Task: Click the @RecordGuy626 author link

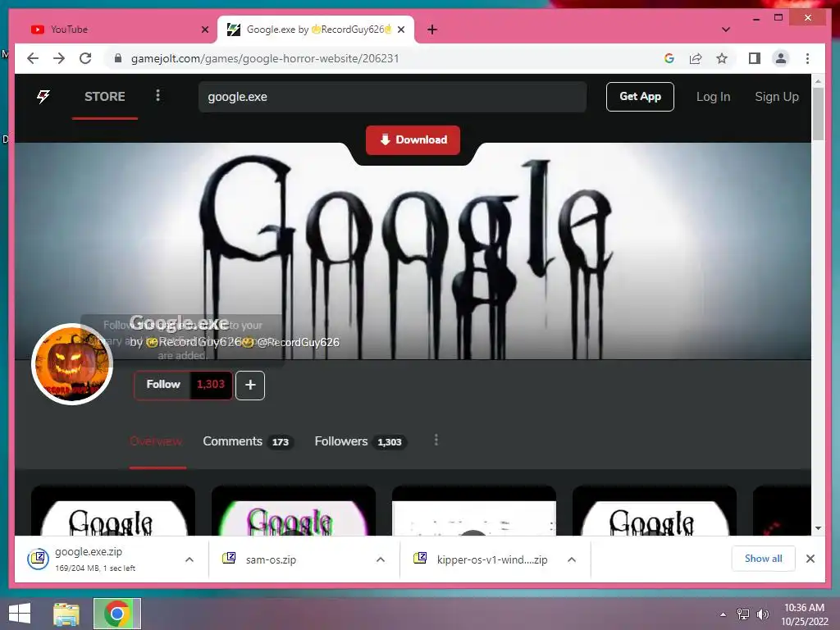Action: pos(299,342)
